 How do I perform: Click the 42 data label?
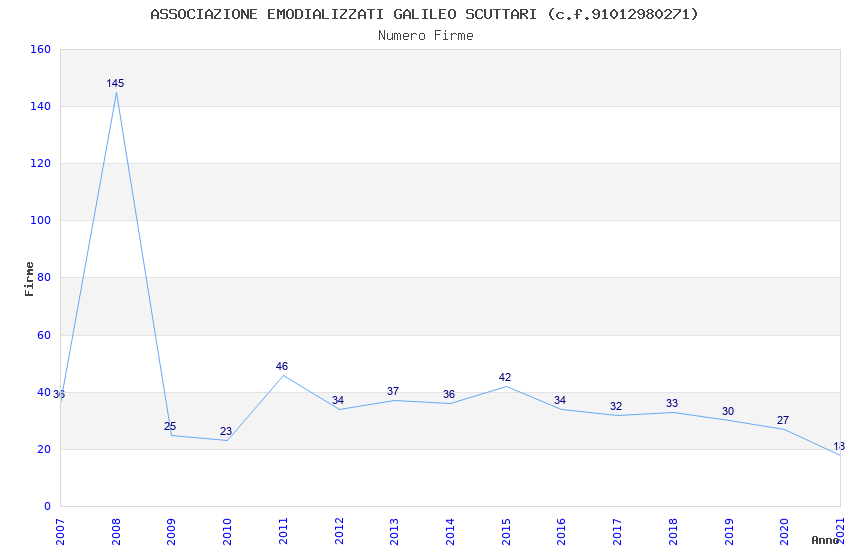(x=505, y=377)
